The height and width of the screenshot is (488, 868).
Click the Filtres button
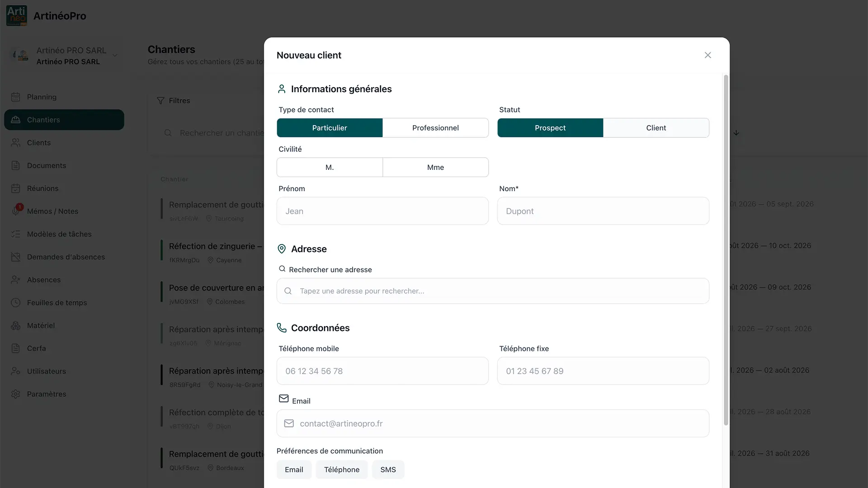[x=174, y=100]
